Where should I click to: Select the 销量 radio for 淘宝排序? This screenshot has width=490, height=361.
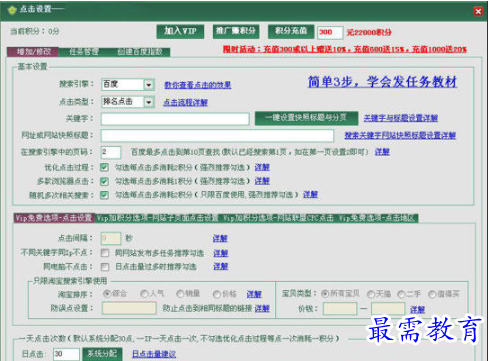[x=180, y=294]
